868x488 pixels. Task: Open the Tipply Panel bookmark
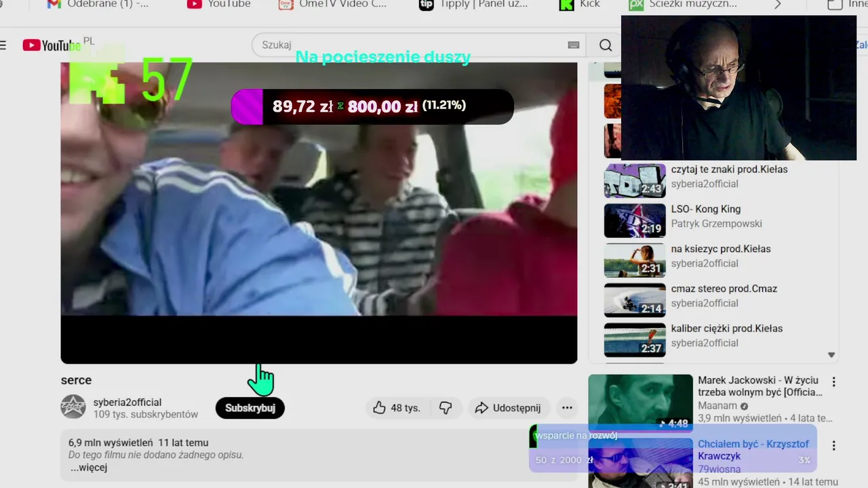(473, 4)
